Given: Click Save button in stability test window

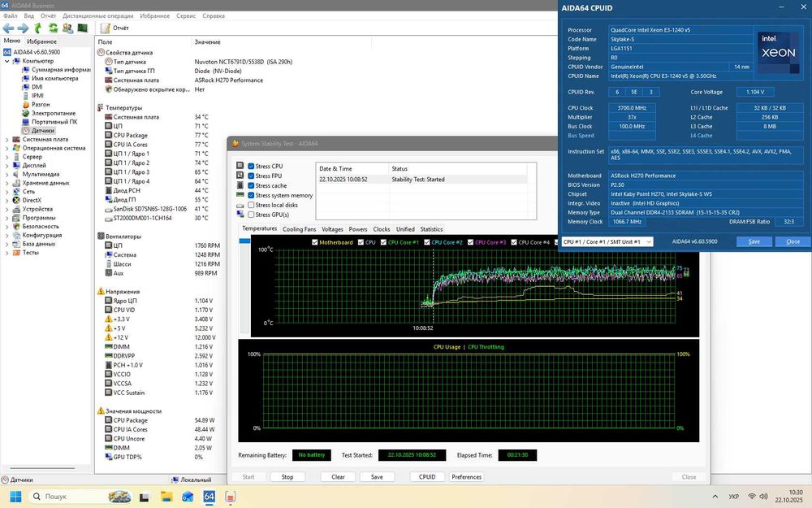Looking at the screenshot, I should tap(377, 477).
